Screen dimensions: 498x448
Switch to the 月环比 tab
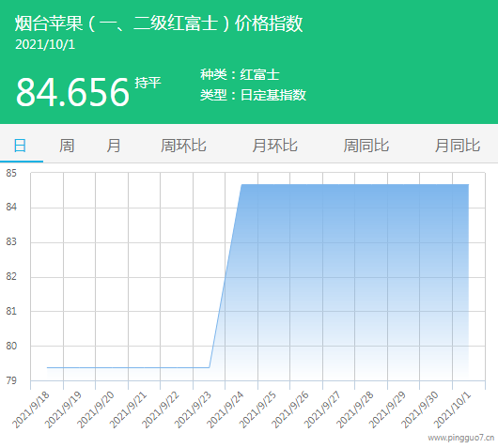[x=274, y=146]
